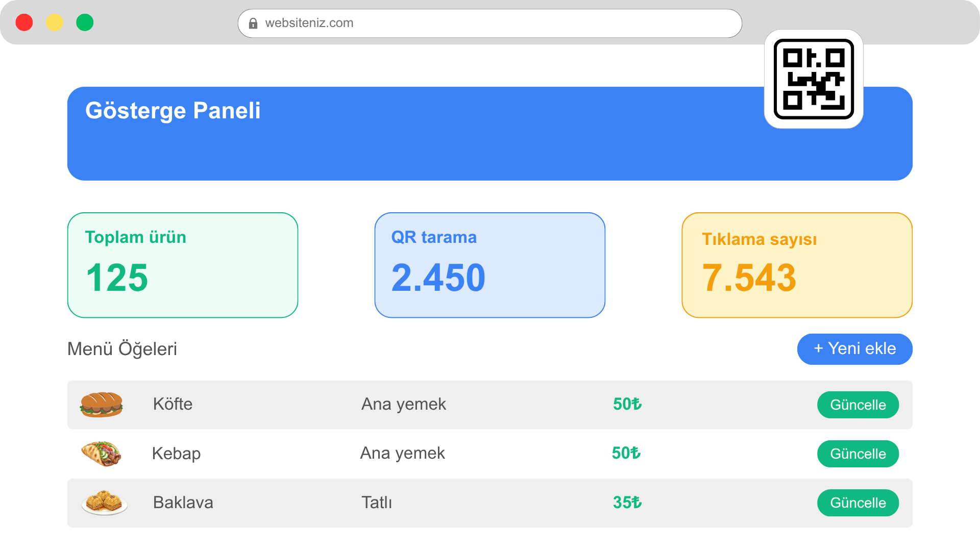Click the Tıklama sayısı card

tap(797, 265)
